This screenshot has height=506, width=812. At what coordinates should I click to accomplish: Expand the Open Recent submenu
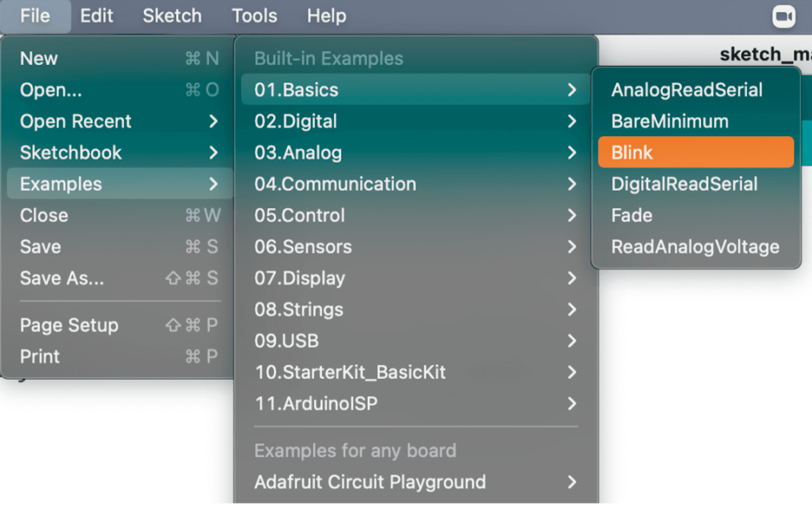(x=120, y=121)
